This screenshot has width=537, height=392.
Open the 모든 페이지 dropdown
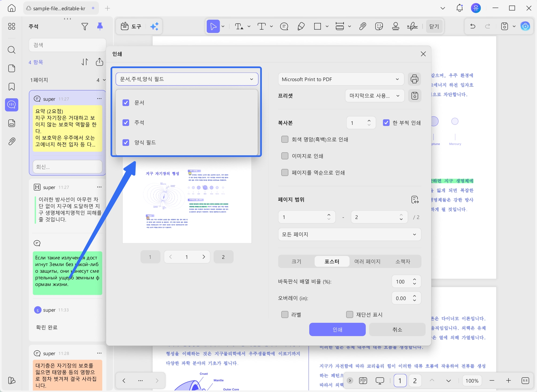[349, 234]
